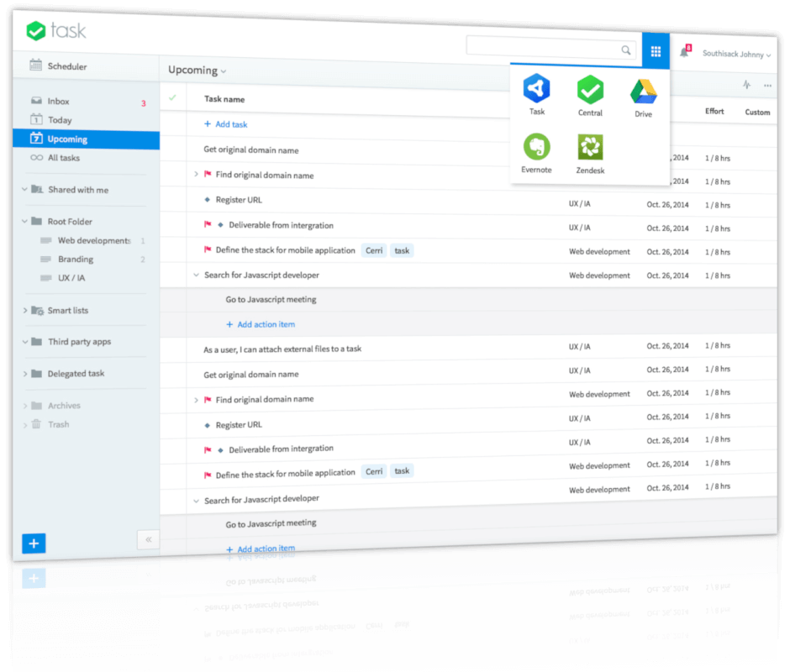Click the Trash bin icon
The height and width of the screenshot is (672, 790).
click(36, 423)
